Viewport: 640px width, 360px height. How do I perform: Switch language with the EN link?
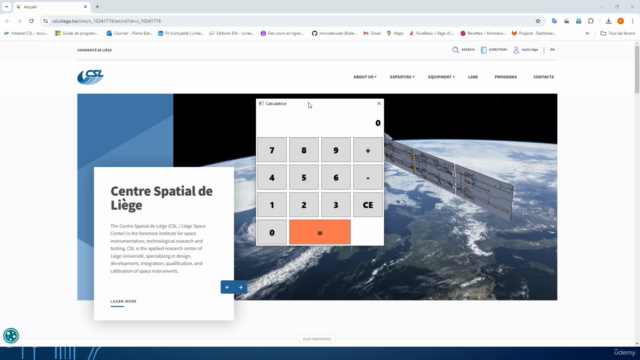552,50
